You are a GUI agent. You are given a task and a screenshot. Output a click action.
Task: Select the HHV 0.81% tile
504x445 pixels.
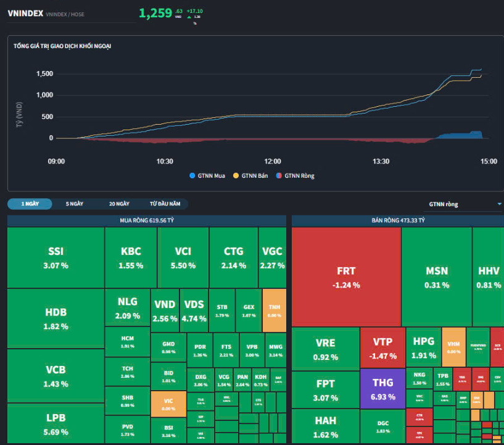[x=489, y=277]
